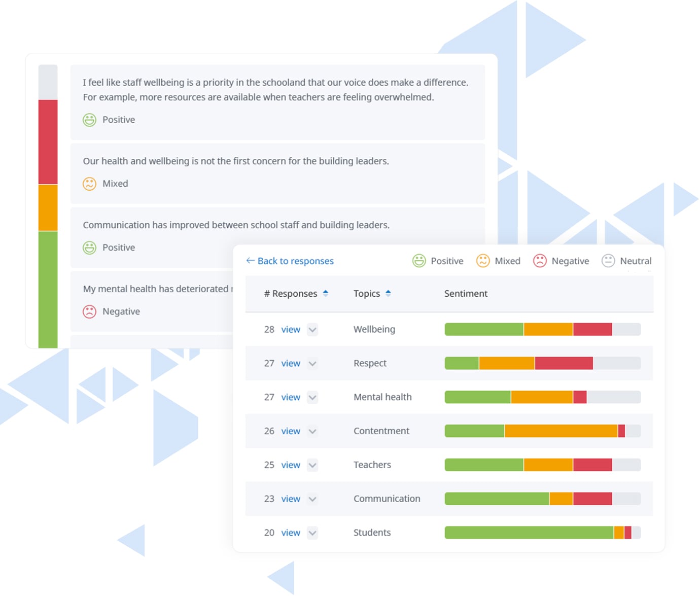Viewport: 700px width, 596px height.
Task: Click the view link for the Teachers topic
Action: pos(290,465)
